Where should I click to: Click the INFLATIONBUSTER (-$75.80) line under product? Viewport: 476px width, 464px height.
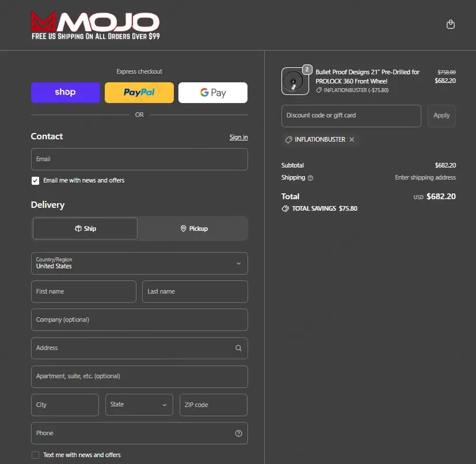(352, 90)
